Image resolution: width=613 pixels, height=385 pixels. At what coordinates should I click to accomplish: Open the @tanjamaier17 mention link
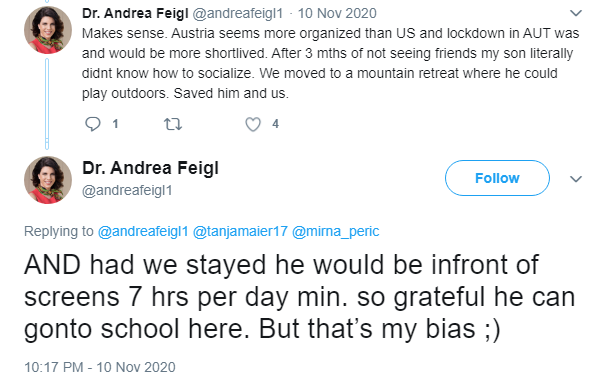click(x=240, y=231)
